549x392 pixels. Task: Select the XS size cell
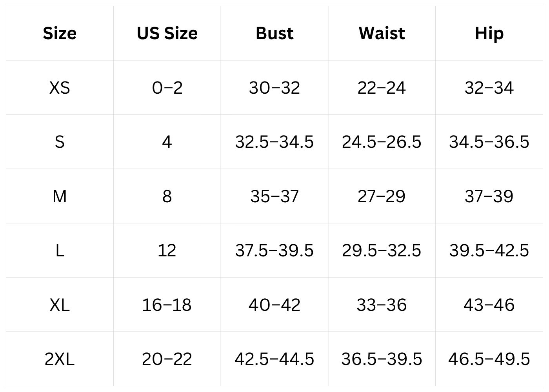point(60,87)
